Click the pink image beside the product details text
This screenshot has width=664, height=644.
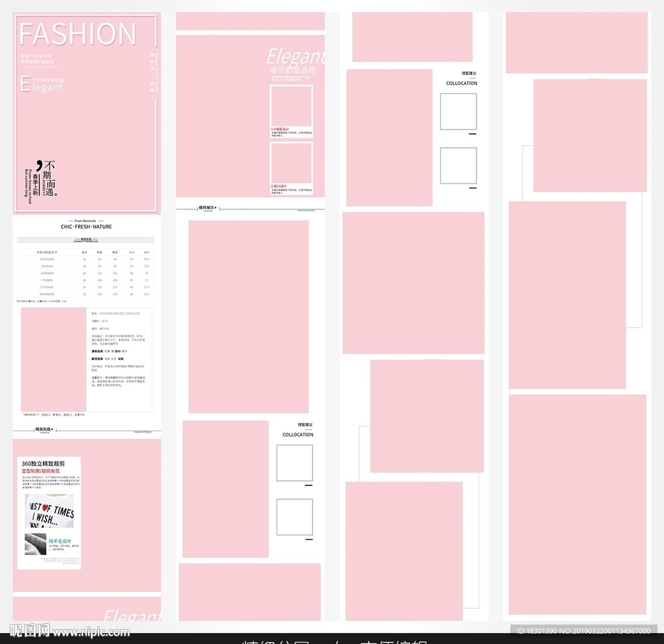54,359
